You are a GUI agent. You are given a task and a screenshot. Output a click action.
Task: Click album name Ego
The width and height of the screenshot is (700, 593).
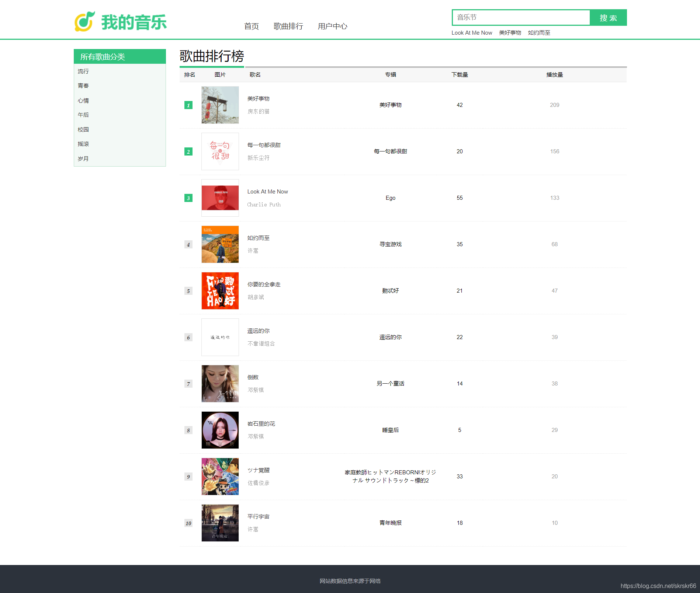[391, 198]
